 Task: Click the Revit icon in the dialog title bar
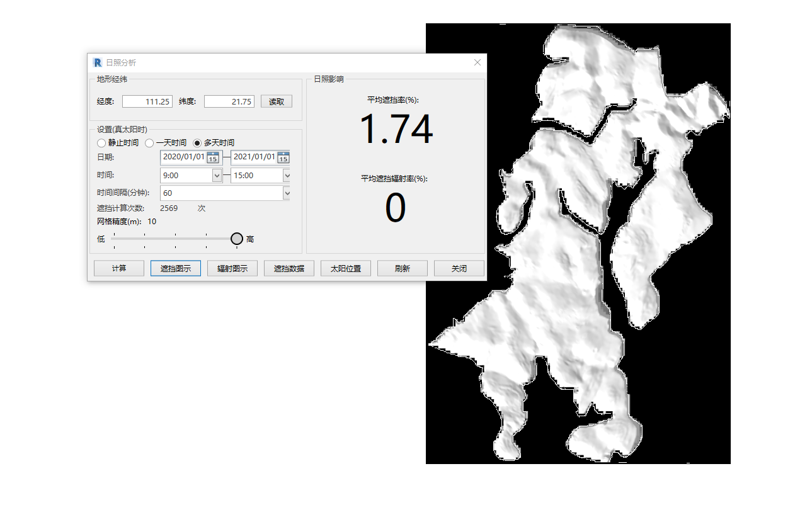[98, 62]
